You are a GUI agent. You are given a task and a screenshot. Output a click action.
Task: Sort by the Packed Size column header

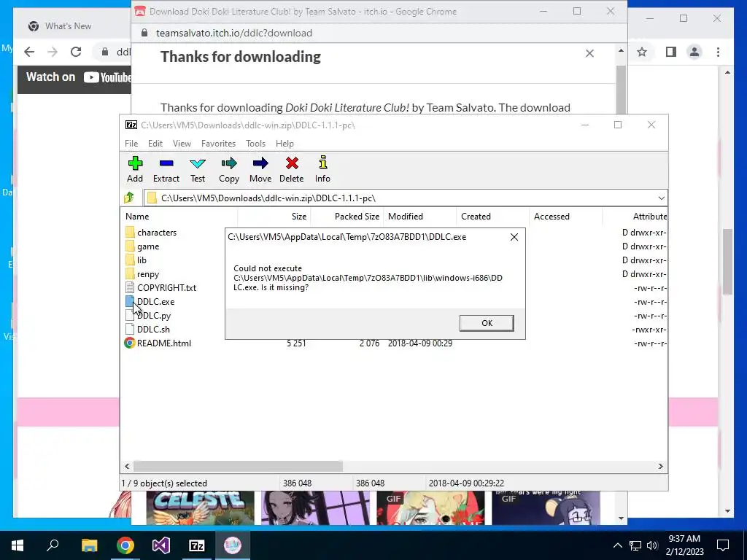point(347,216)
